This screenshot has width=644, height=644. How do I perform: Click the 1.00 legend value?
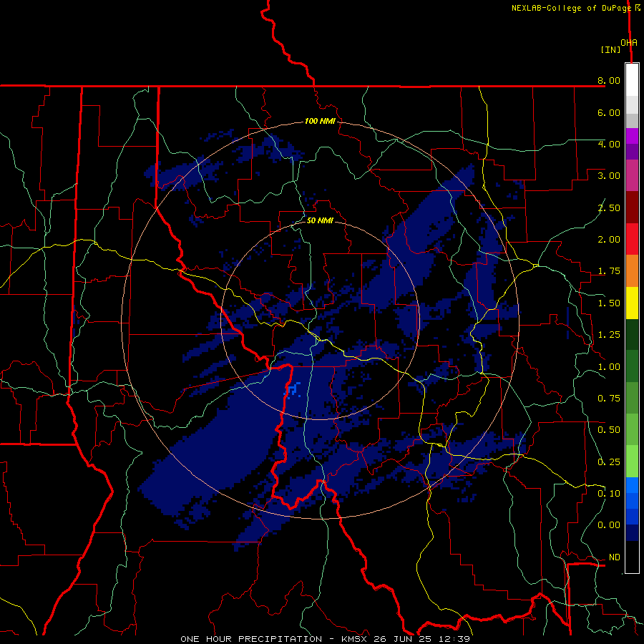[609, 367]
